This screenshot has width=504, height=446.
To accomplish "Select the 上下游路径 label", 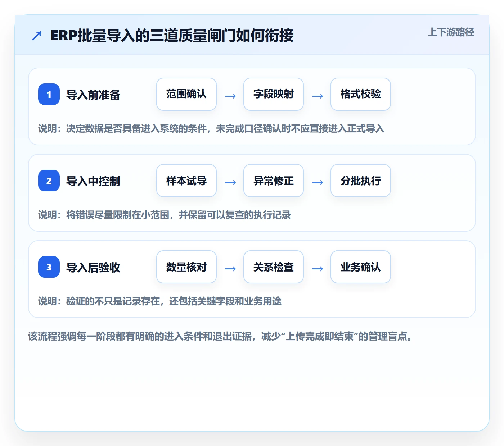I will [x=451, y=32].
